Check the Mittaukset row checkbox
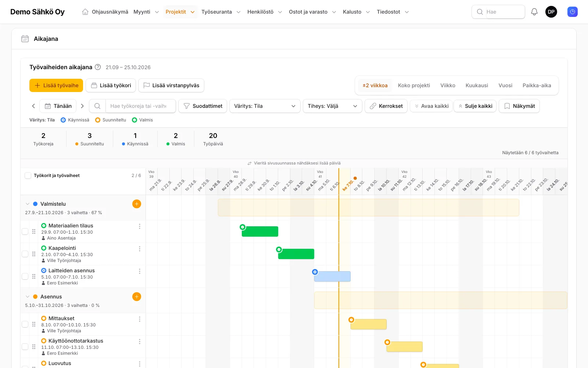The height and width of the screenshot is (368, 588). click(25, 324)
